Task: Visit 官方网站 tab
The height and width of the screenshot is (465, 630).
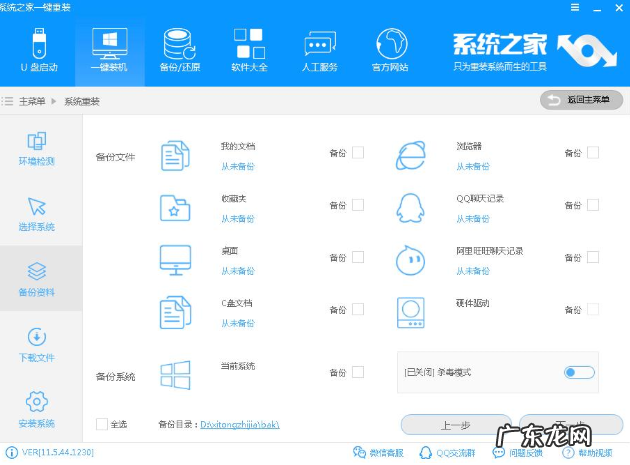Action: 390,50
